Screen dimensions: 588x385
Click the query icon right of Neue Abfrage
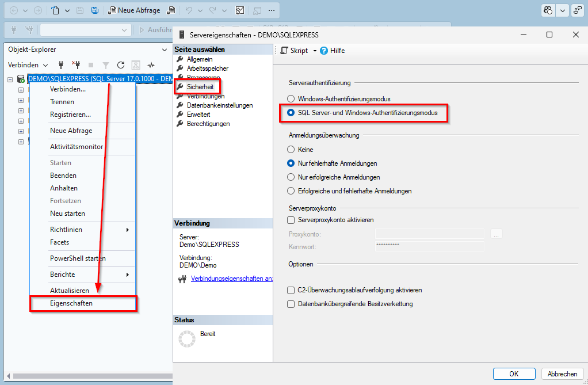coord(171,10)
